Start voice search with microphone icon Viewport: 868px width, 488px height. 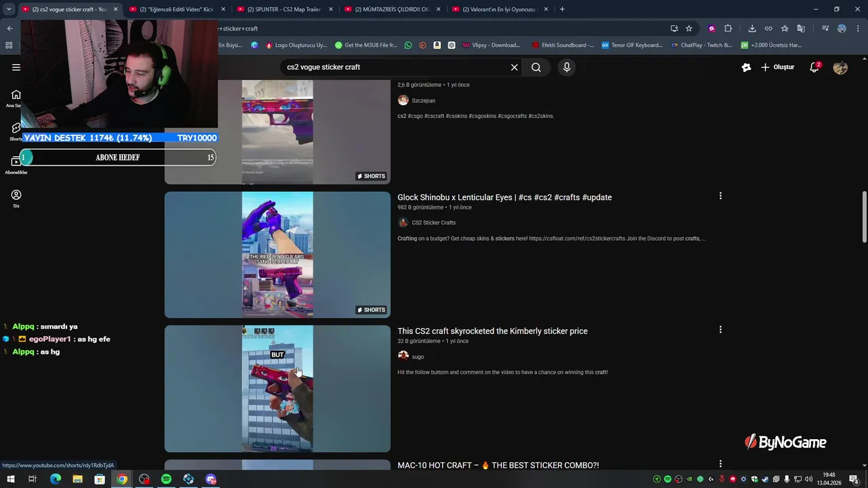click(x=567, y=67)
